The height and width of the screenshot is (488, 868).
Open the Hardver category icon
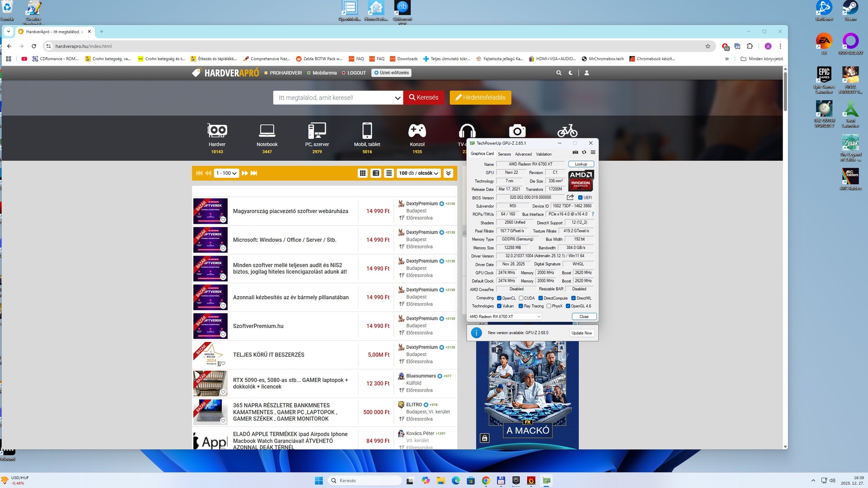[x=217, y=131]
